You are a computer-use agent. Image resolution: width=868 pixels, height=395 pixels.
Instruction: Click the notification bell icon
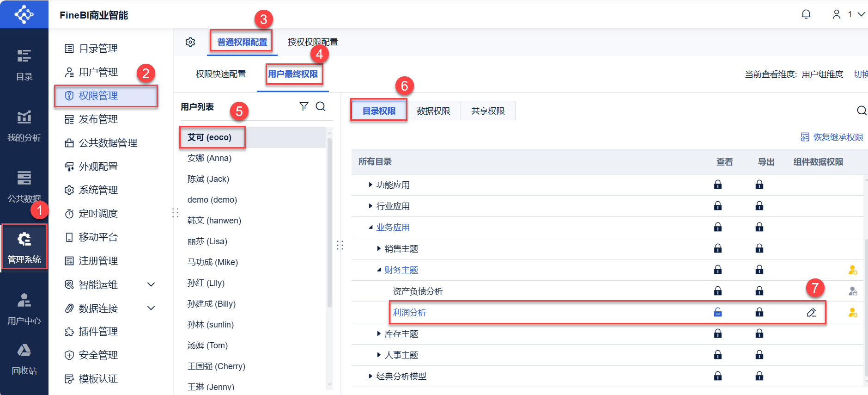[806, 14]
